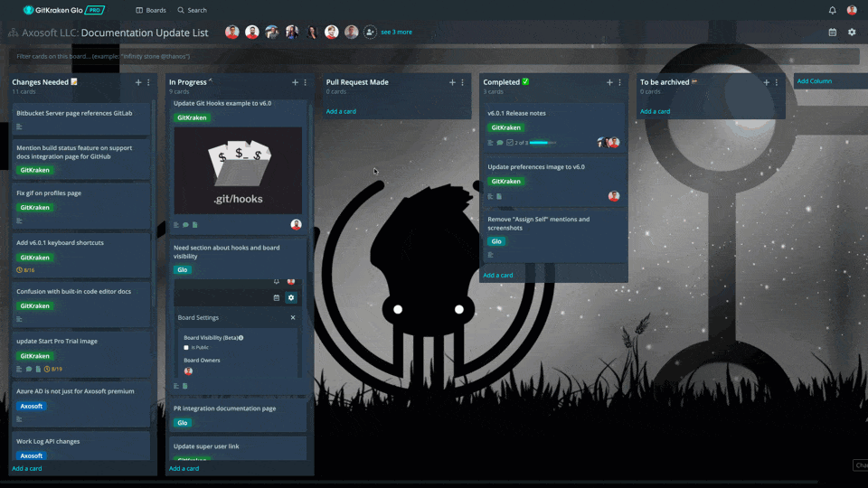Open Pull Request Made column options menu

click(462, 82)
